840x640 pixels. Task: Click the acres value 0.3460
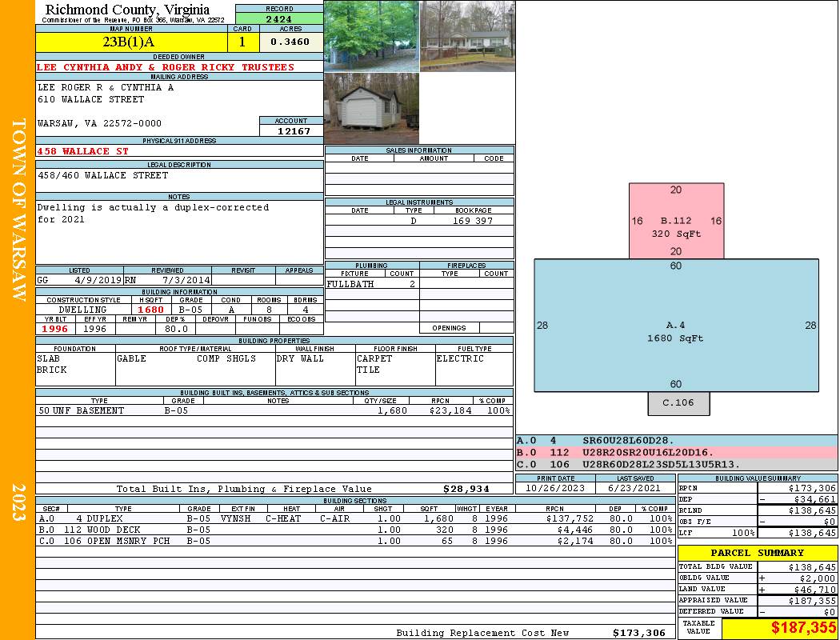click(290, 42)
